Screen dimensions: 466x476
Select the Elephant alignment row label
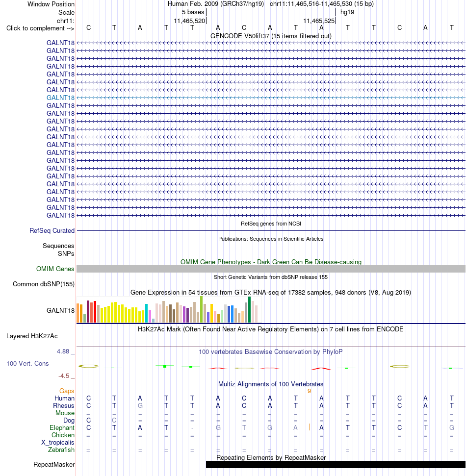pos(62,428)
